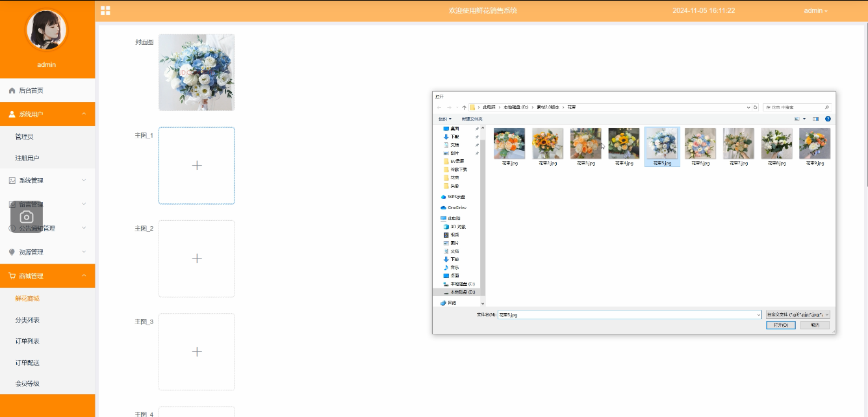
Task: Click the bulb icon beside 资源管理
Action: 12,252
